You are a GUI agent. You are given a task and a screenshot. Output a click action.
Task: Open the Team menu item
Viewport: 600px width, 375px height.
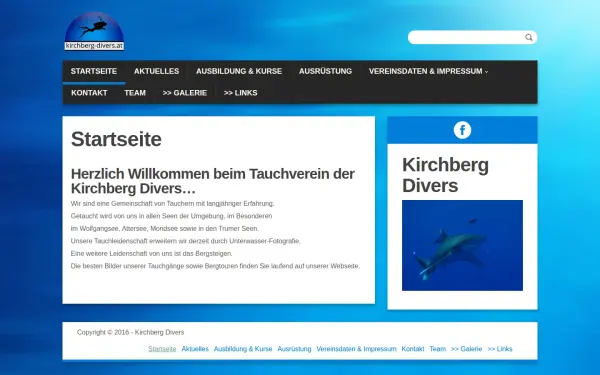(x=135, y=93)
